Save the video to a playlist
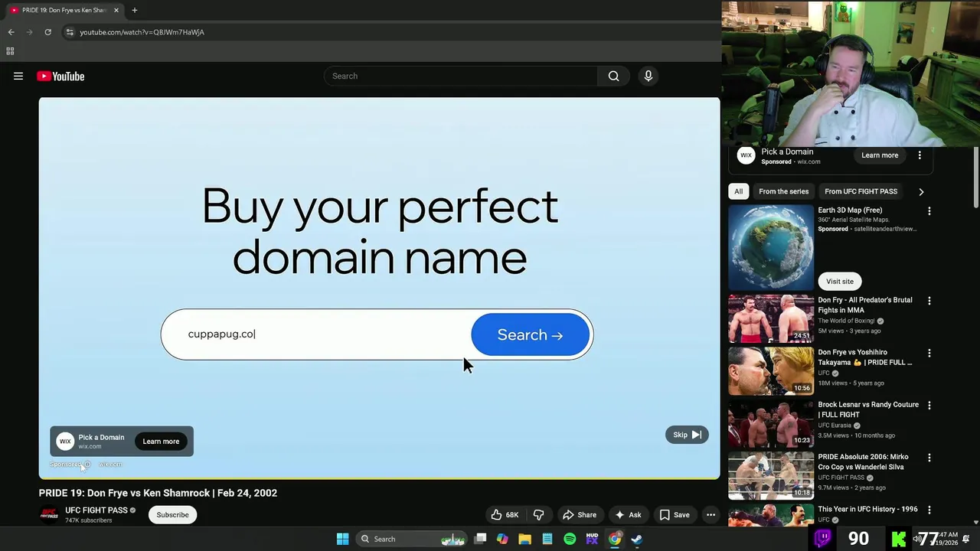This screenshot has height=551, width=980. coord(675,515)
